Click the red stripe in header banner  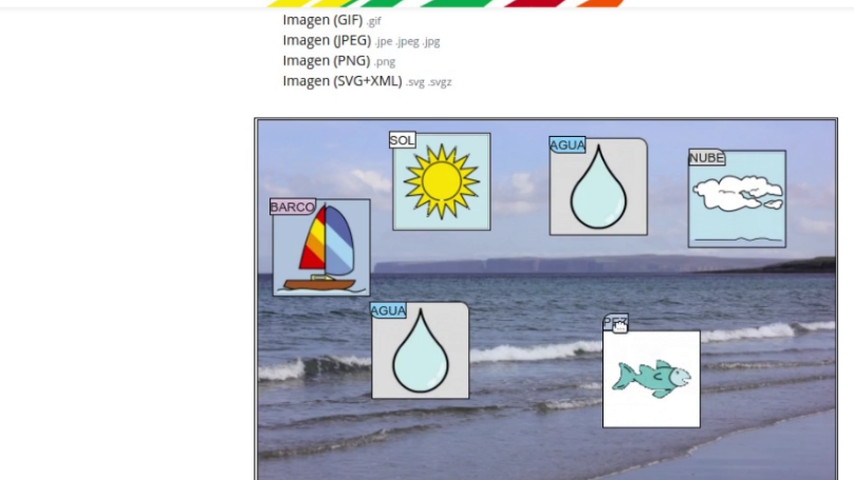534,3
